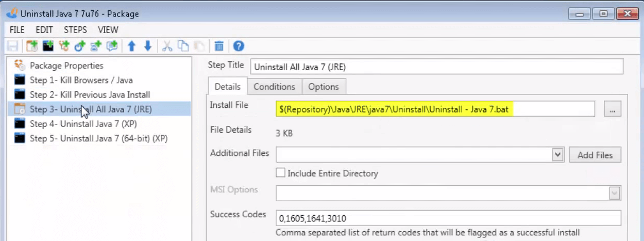Click the Add Files button
The image size is (644, 241).
[595, 155]
